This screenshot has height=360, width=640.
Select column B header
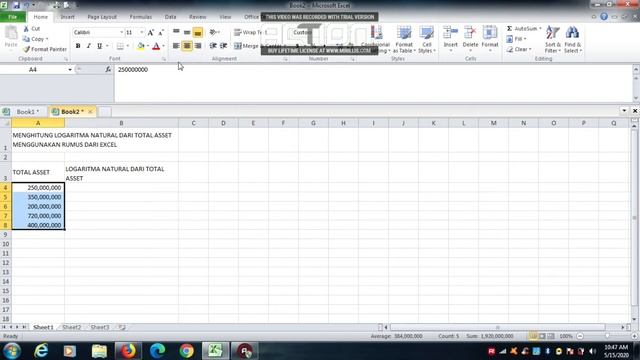click(x=121, y=123)
